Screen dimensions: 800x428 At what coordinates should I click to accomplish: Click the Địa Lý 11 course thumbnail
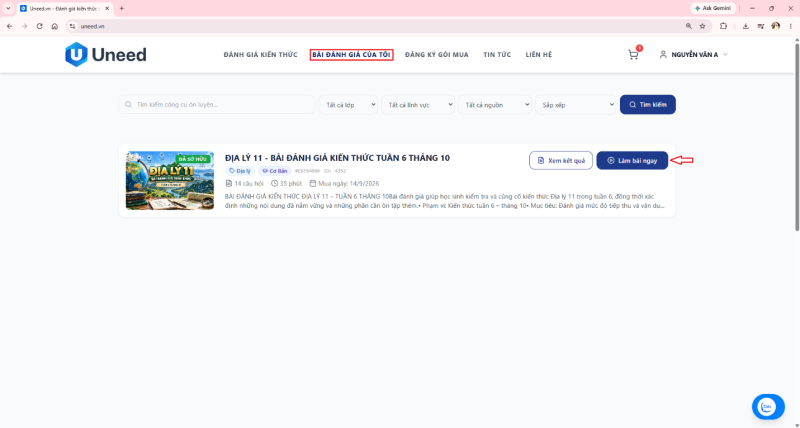tap(170, 180)
